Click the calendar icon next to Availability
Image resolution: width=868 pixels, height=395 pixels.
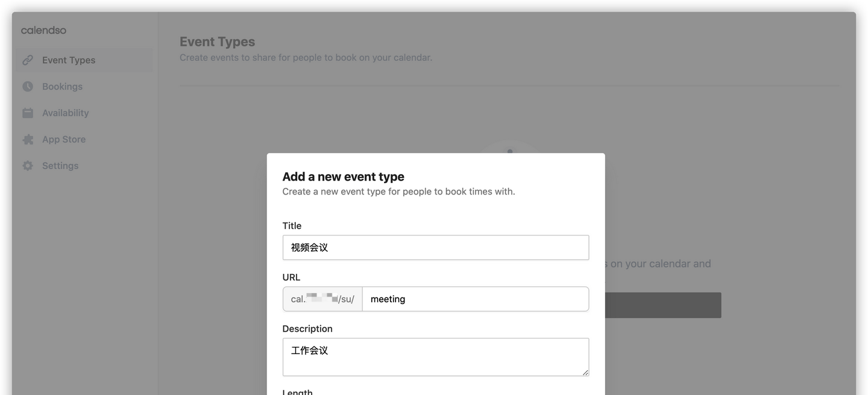point(28,113)
